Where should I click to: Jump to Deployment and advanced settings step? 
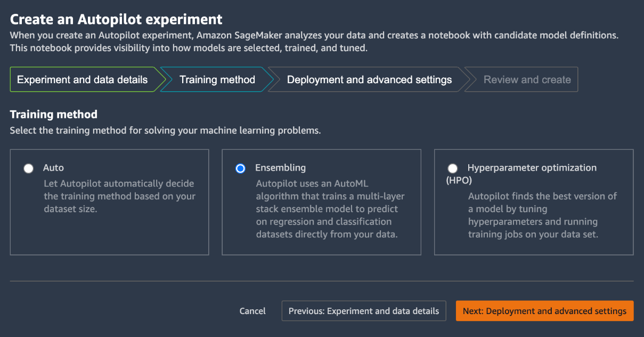[x=369, y=80]
